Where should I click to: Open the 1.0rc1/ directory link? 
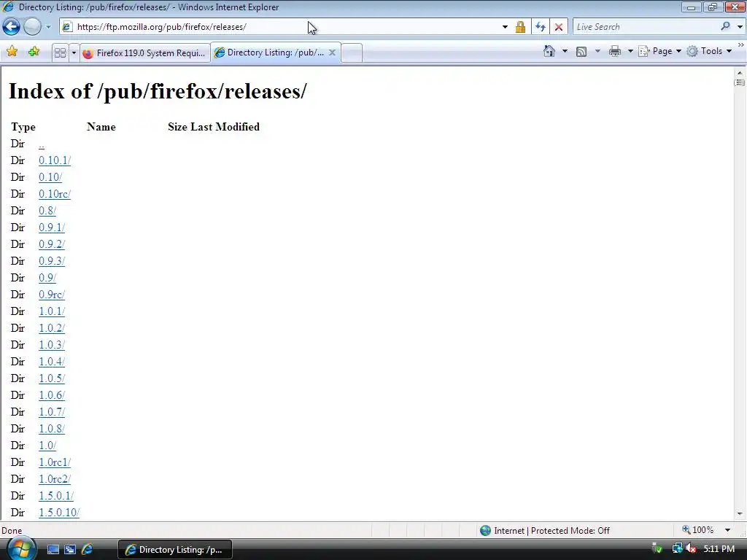(x=55, y=462)
